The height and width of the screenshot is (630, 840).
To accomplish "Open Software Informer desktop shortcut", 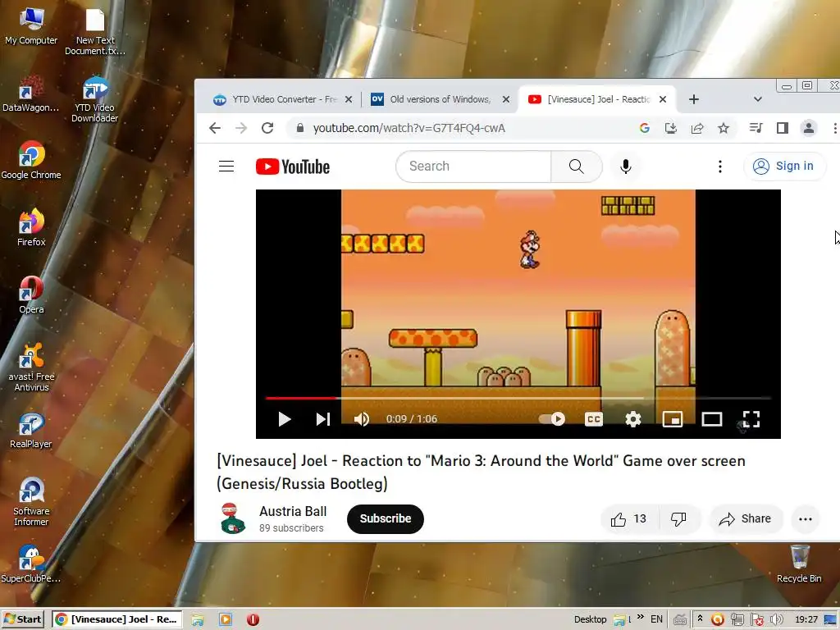I will click(31, 502).
